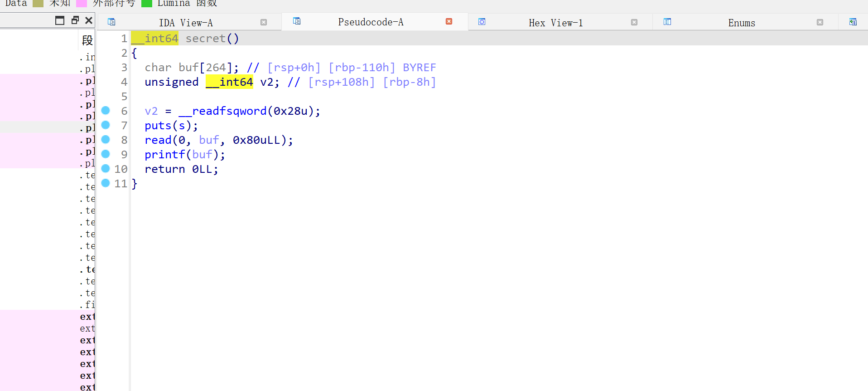Switch to the Enums tab
This screenshot has width=868, height=391.
tap(742, 23)
